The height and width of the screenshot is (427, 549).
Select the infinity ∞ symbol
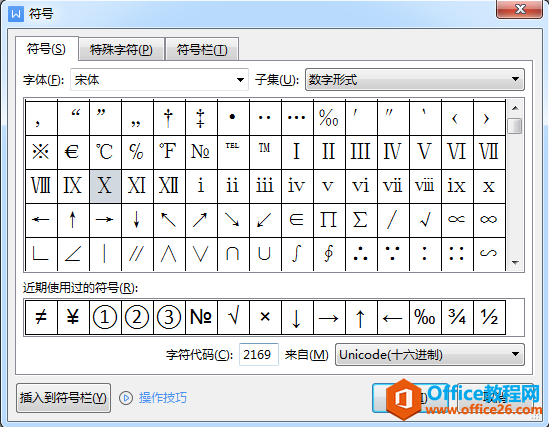[489, 220]
